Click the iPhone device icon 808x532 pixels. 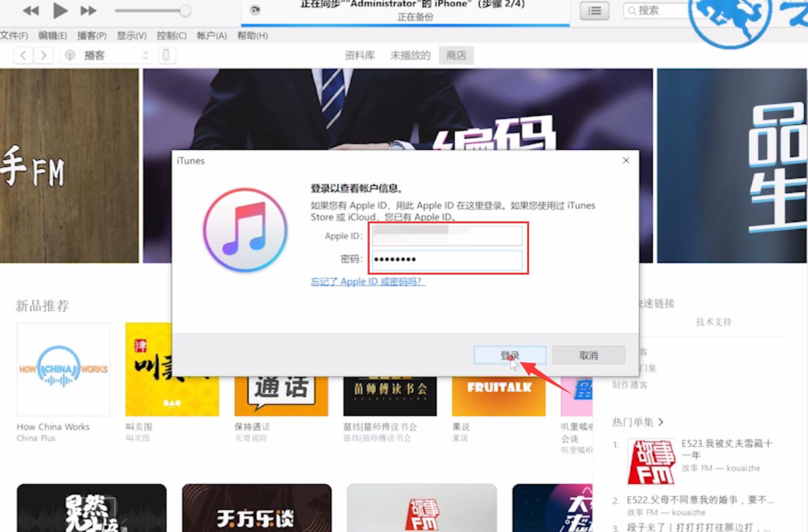(x=167, y=55)
